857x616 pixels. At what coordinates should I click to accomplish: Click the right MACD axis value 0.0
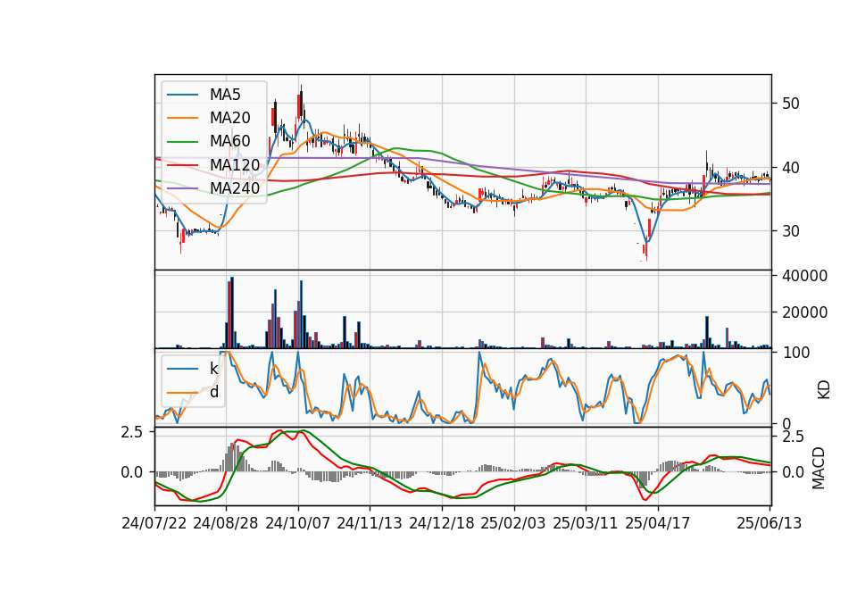pyautogui.click(x=793, y=471)
